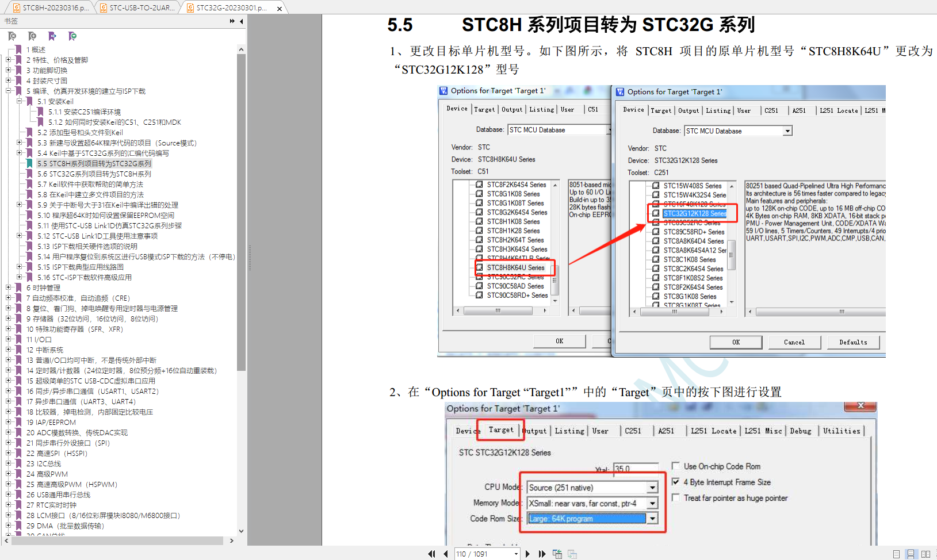Open bookmark '12 中断系统'
937x560 pixels.
click(45, 350)
